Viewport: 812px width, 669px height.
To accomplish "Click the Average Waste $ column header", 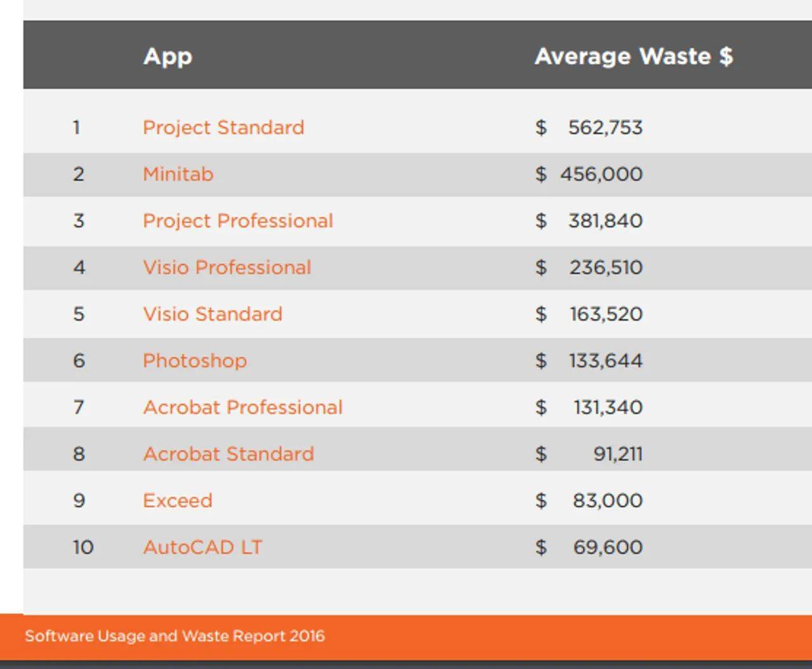I will (634, 56).
